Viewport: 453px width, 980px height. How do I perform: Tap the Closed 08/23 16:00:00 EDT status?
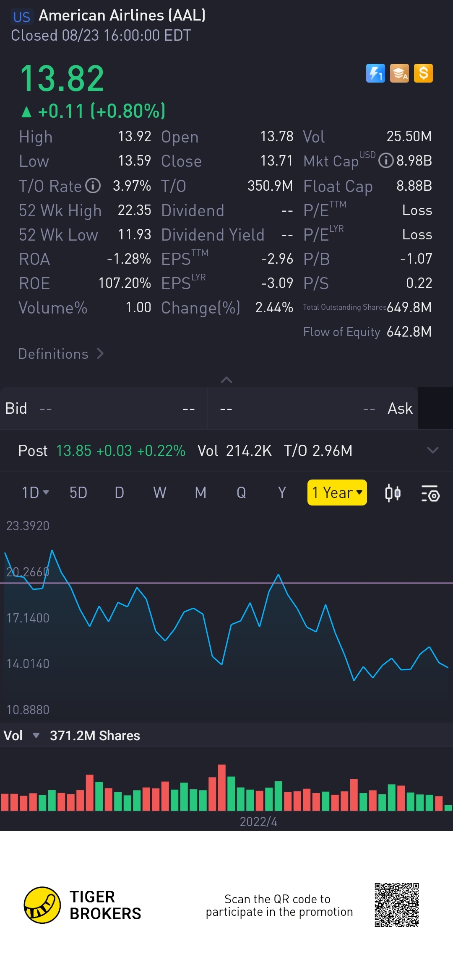click(101, 35)
